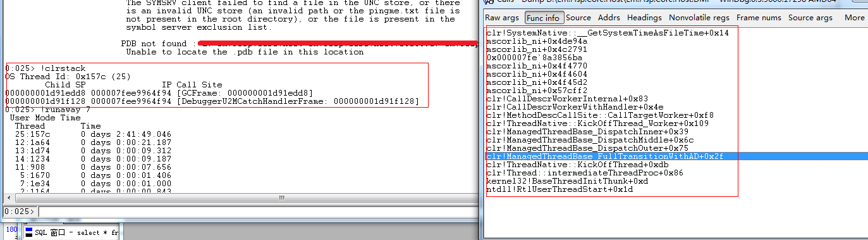Click 'Unable to locate the .pdb file' line

pyautogui.click(x=245, y=52)
